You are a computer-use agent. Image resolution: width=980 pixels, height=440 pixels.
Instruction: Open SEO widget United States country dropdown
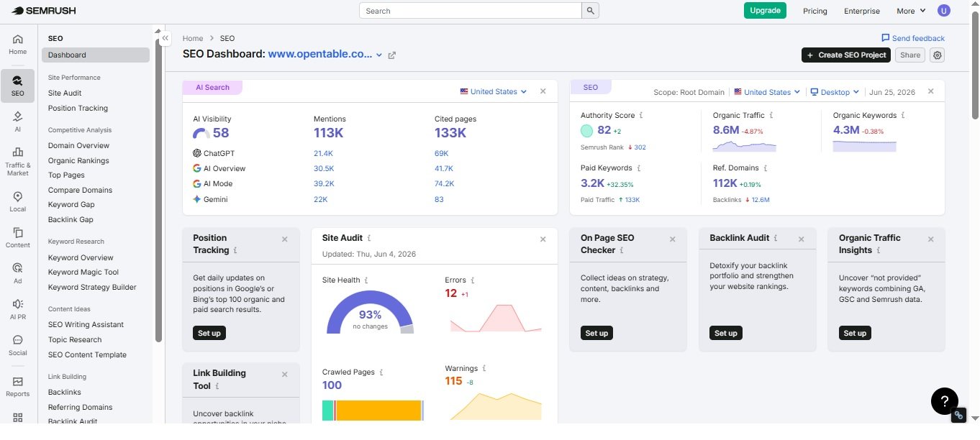point(768,92)
